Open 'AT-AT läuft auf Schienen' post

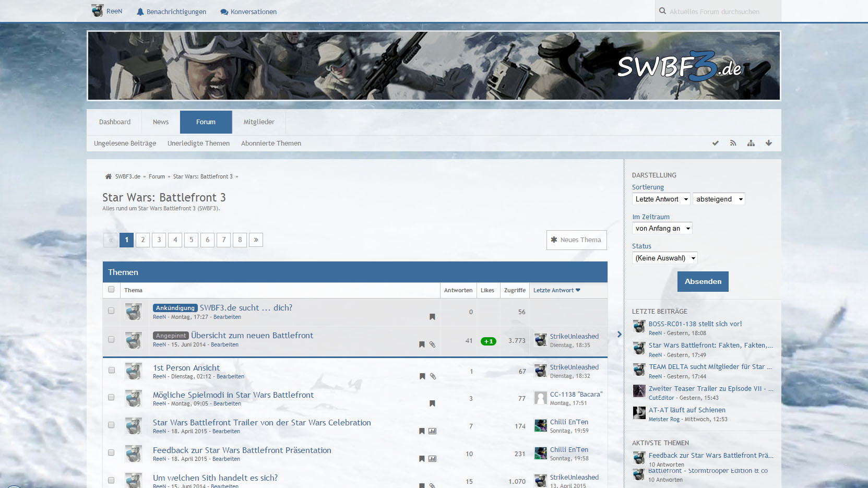point(687,410)
